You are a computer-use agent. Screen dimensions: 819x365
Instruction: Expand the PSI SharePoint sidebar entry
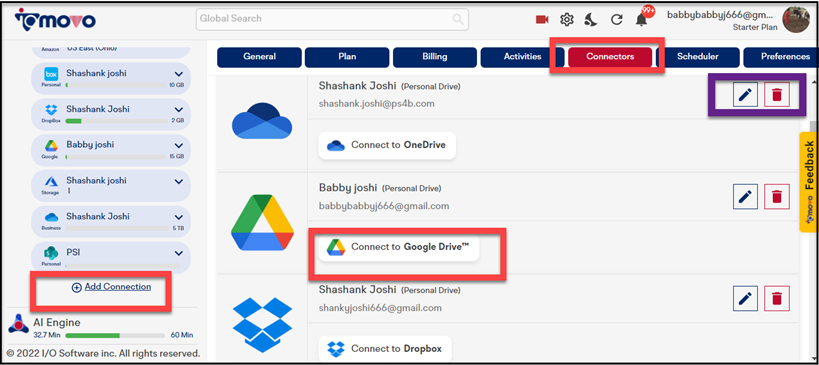click(179, 253)
